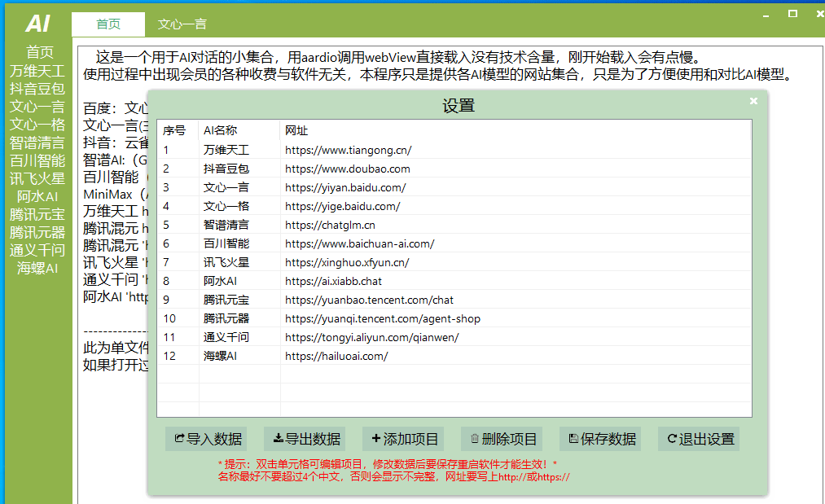Open 海螺AI in the left sidebar
The height and width of the screenshot is (504, 825).
coord(37,268)
